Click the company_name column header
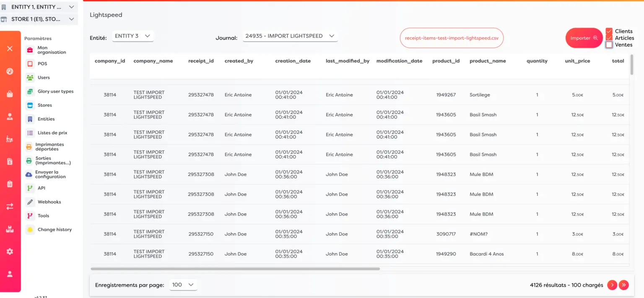 (153, 61)
